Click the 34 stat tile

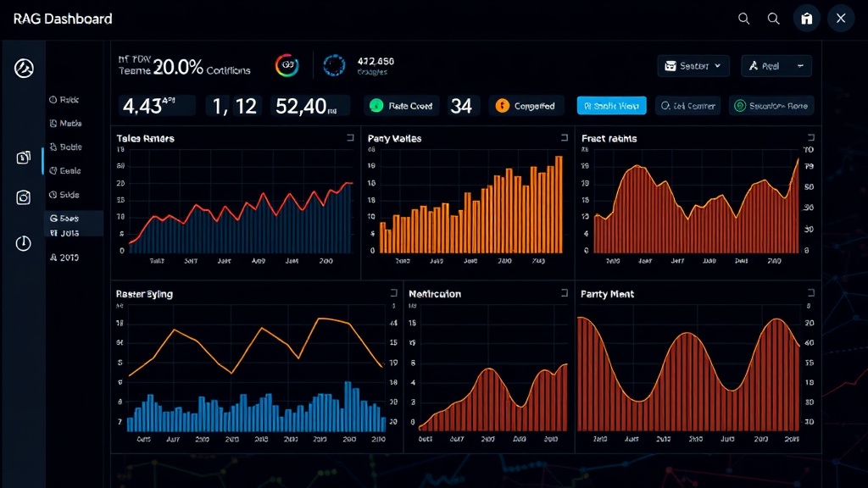(461, 106)
